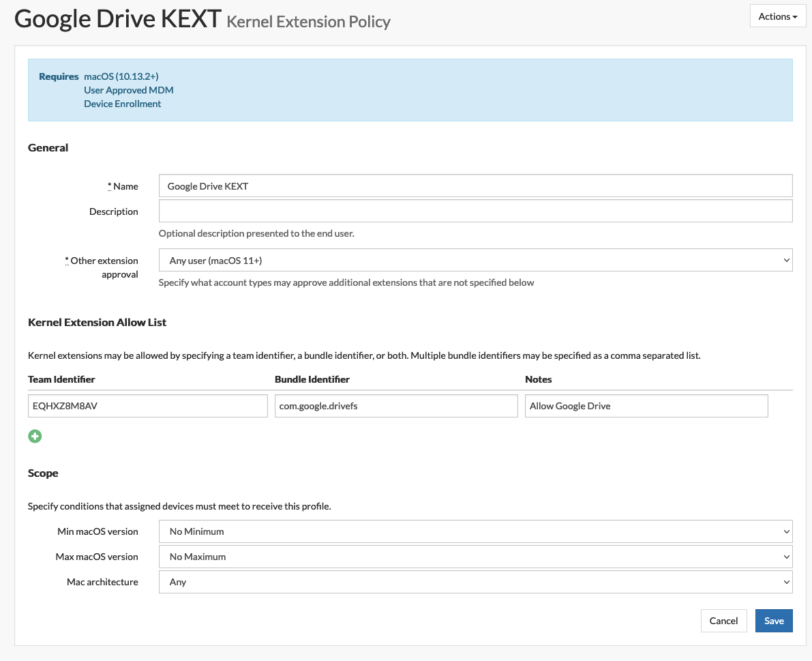Click the Device Enrollment link
The width and height of the screenshot is (812, 661).
(x=122, y=104)
